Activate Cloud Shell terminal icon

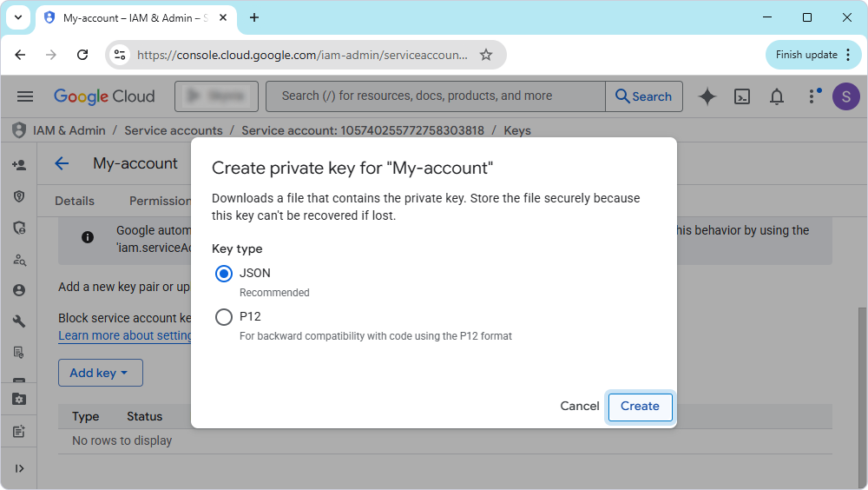[742, 96]
